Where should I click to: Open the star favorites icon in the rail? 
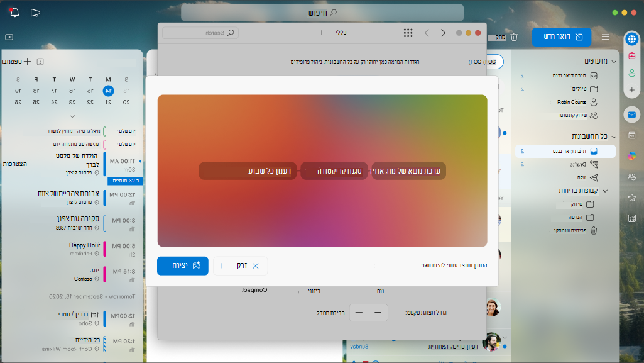(631, 198)
